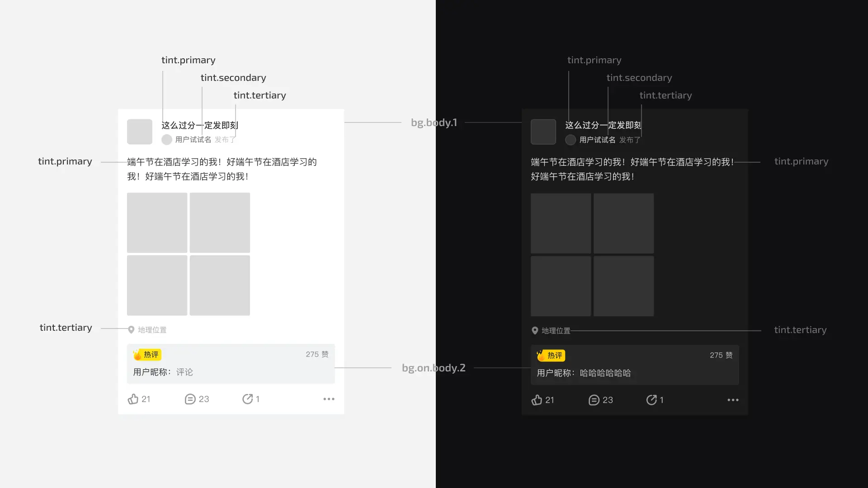Image resolution: width=868 pixels, height=488 pixels.
Task: Open bottom-right image placeholder in dark card
Action: (623, 286)
